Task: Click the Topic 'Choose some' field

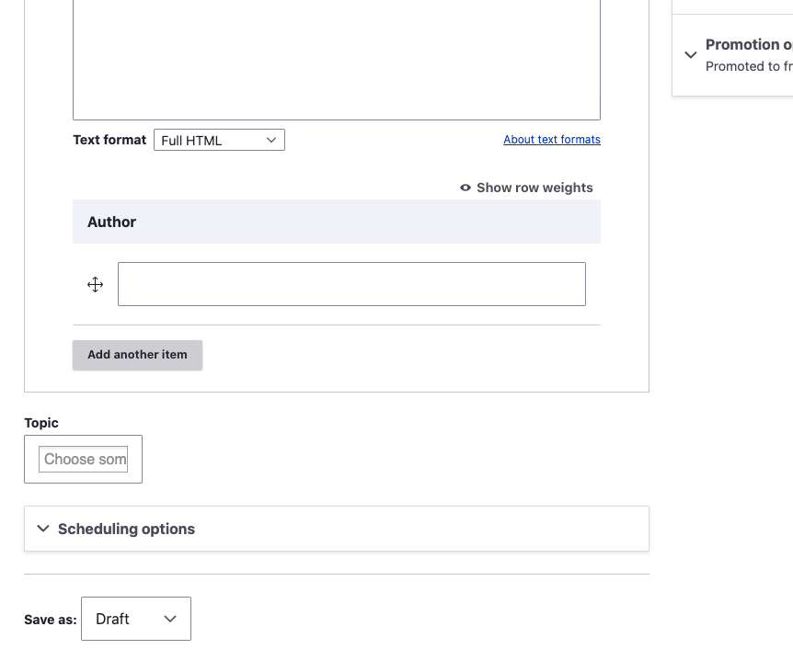Action: (84, 459)
